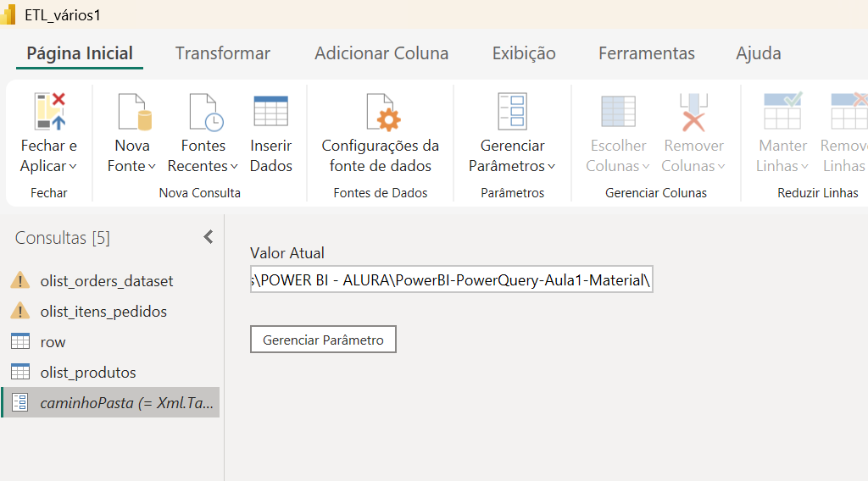Click the Remover Linhas icon
Image resolution: width=868 pixels, height=481 pixels.
coord(849,111)
